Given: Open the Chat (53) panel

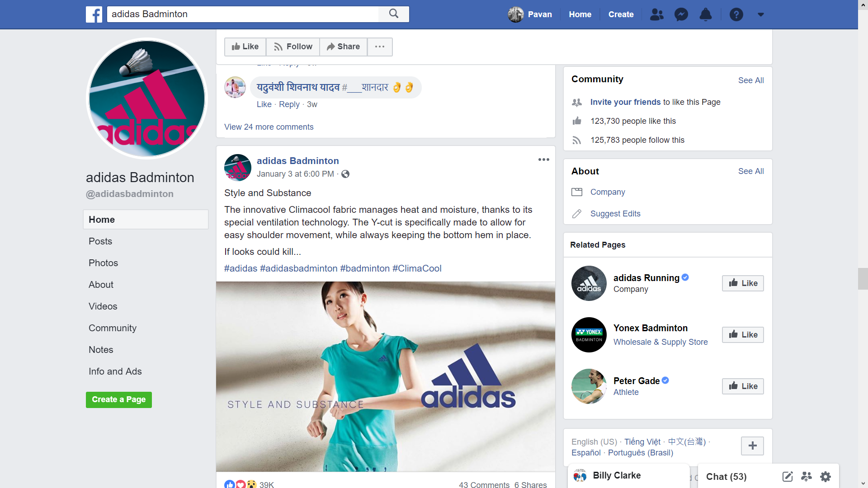Looking at the screenshot, I should tap(726, 477).
